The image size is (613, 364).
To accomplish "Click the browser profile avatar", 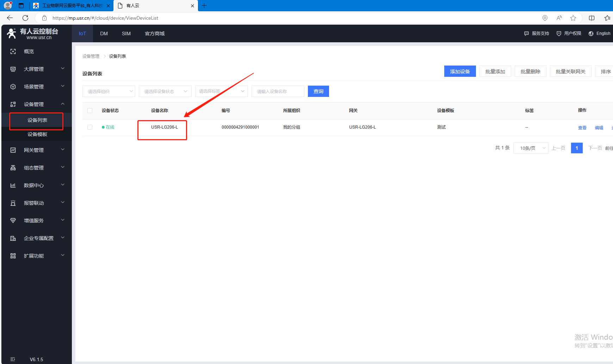I will tap(8, 5).
